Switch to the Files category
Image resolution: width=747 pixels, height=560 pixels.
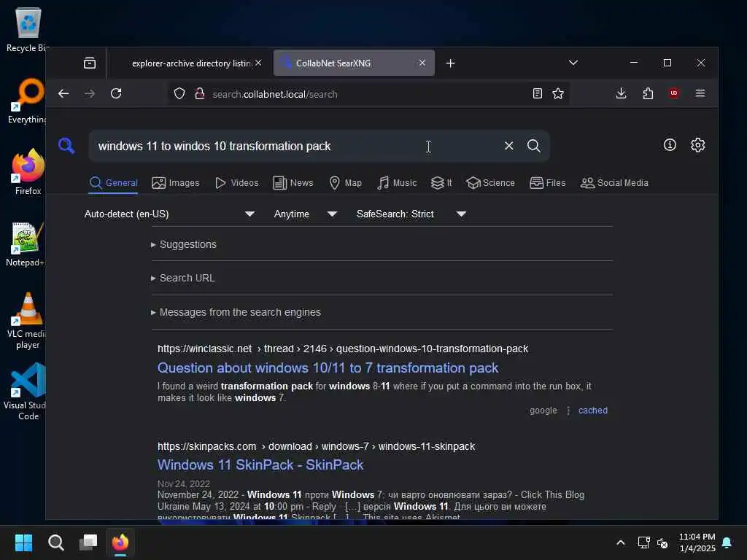click(547, 183)
